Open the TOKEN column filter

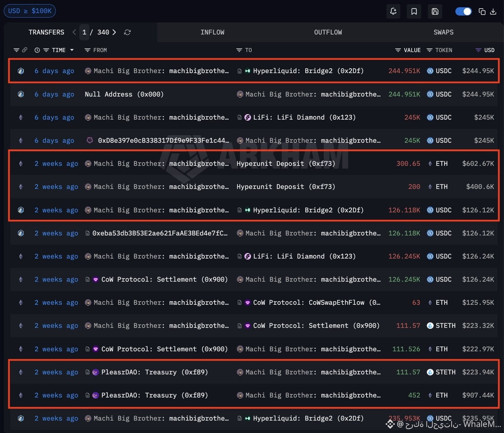click(x=430, y=50)
